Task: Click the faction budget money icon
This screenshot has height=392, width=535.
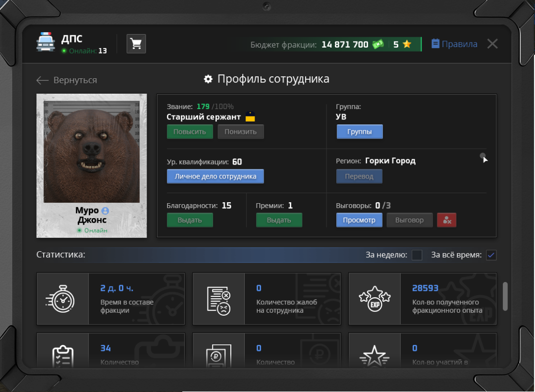Action: (377, 44)
